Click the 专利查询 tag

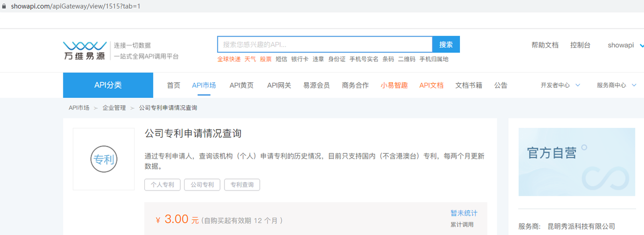pos(241,184)
